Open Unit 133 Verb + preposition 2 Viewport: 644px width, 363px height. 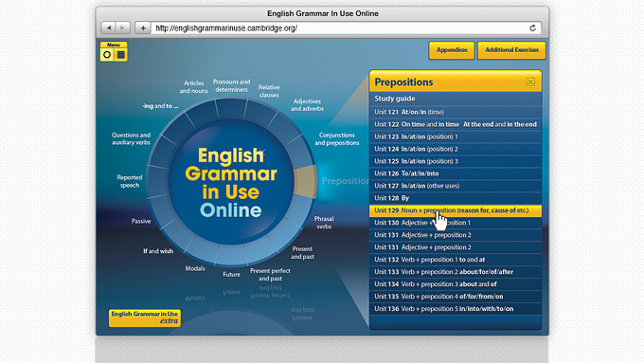(x=456, y=272)
